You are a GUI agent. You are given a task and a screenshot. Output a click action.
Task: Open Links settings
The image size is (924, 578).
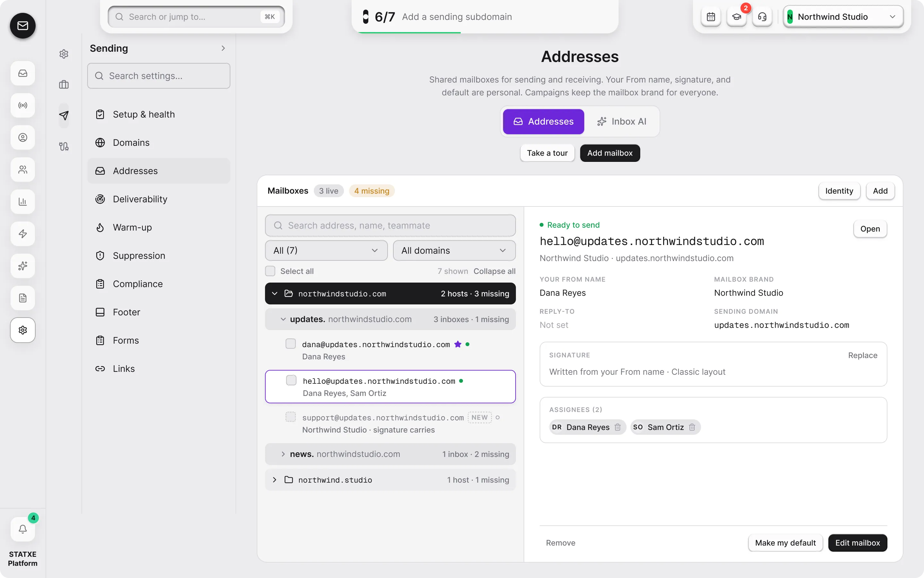click(x=158, y=369)
